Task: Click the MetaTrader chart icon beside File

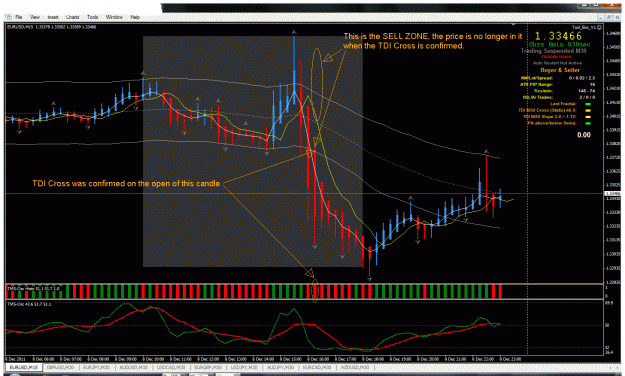Action: pos(8,17)
